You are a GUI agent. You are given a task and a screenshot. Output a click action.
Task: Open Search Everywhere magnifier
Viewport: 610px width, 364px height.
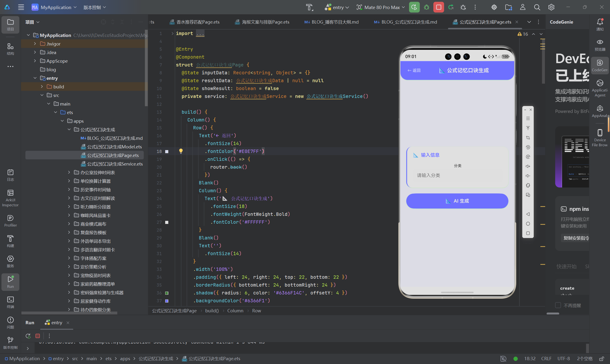click(x=537, y=7)
